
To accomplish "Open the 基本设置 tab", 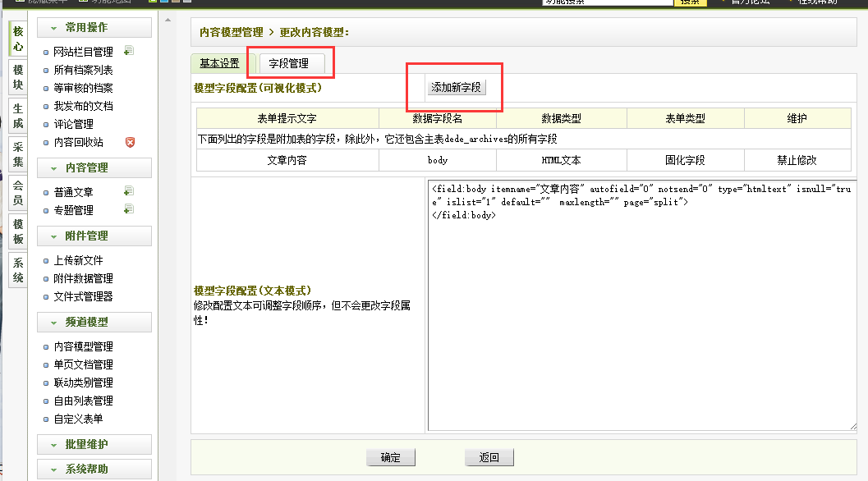I will click(x=220, y=64).
